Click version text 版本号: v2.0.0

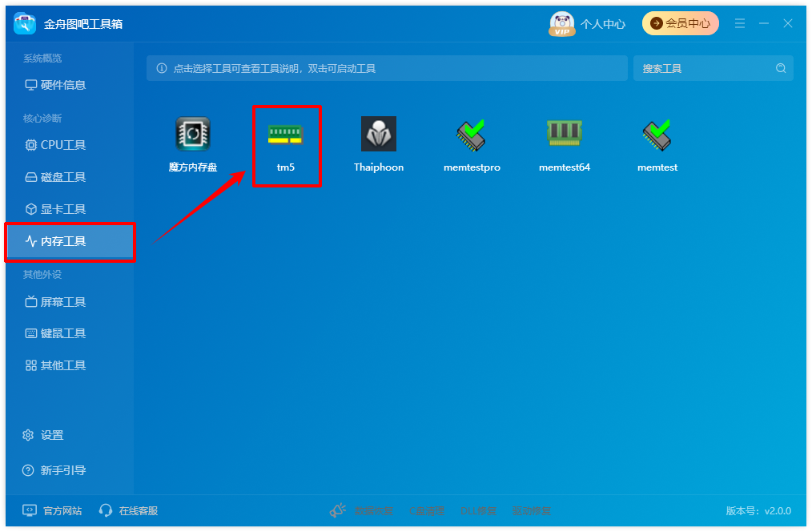point(758,510)
